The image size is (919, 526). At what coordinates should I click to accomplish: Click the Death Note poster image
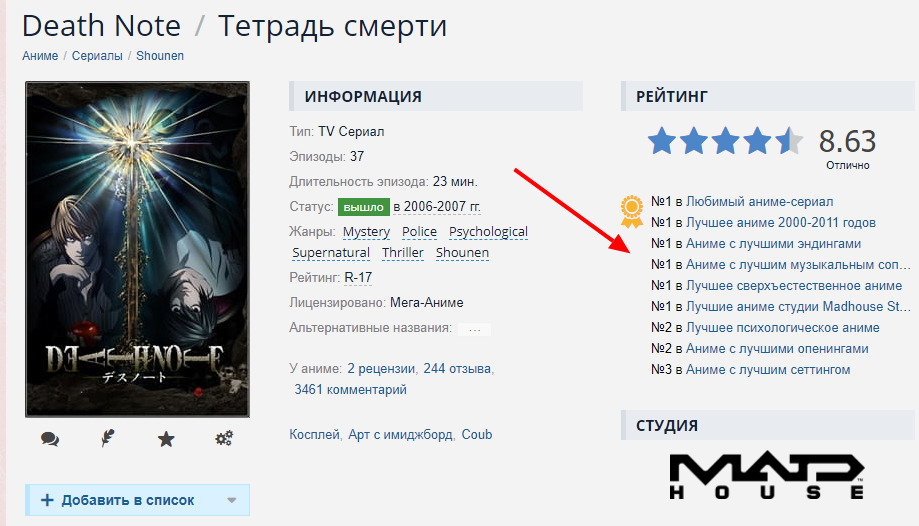[137, 249]
